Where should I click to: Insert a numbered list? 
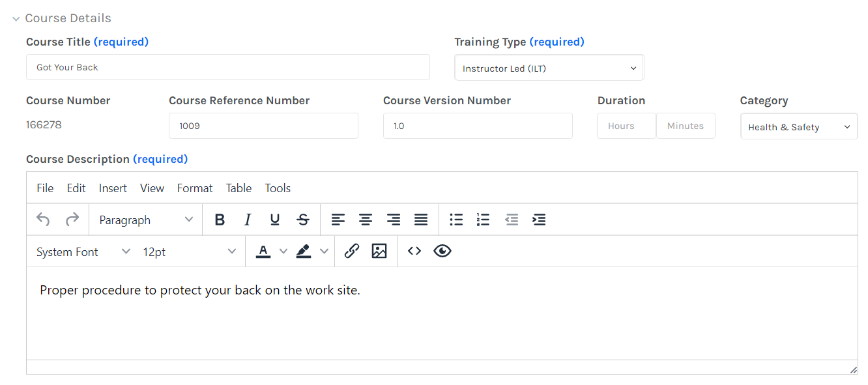coord(484,220)
